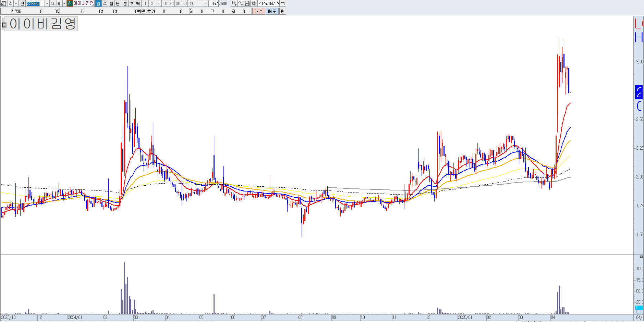Choose the 10 interval button

(x=165, y=3)
